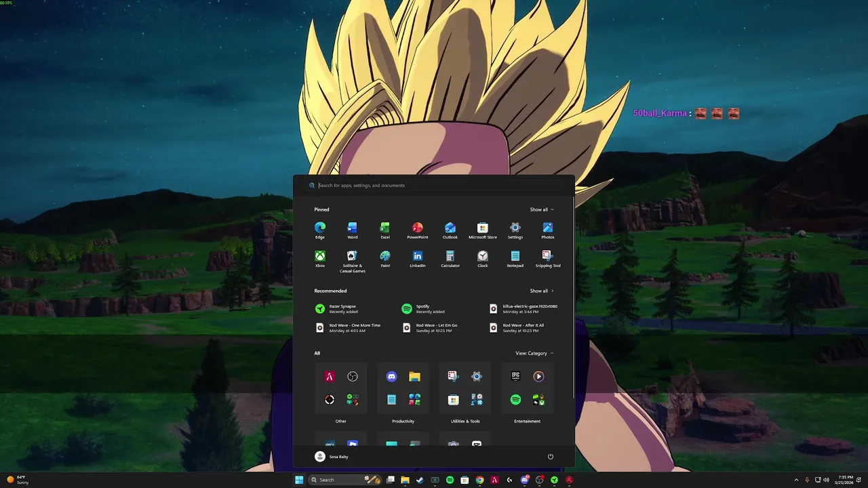Open the volume control in system tray

point(826,480)
